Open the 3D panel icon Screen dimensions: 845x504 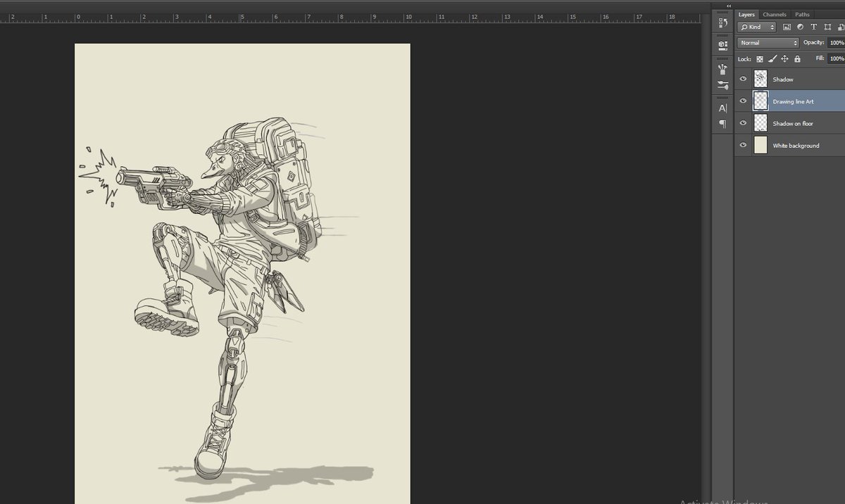pos(722,44)
